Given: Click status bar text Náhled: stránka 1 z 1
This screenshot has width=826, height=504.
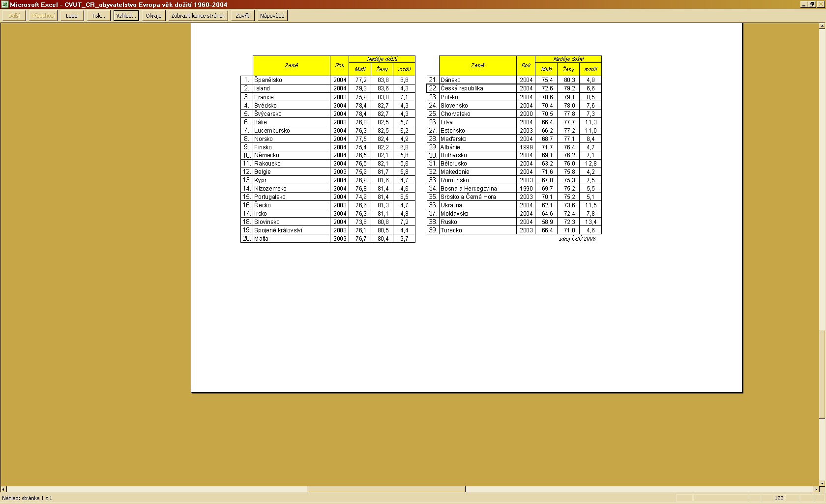Looking at the screenshot, I should pos(27,498).
